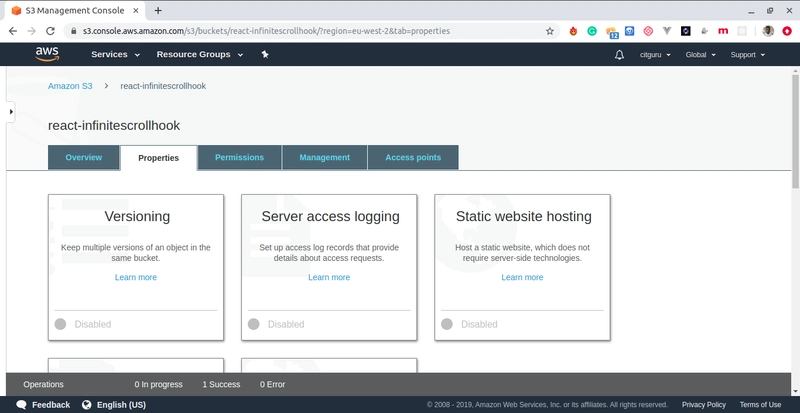Viewport: 800px width, 413px height.
Task: Open new browser tab with plus icon
Action: (x=158, y=10)
